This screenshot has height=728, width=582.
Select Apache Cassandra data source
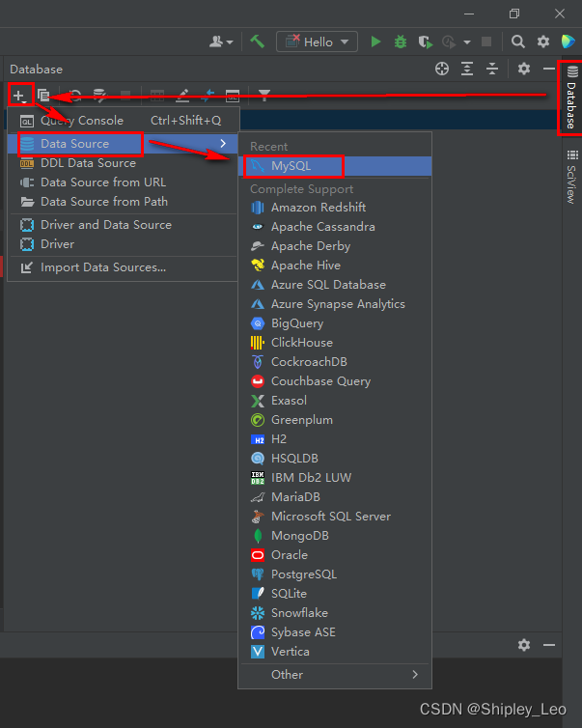335,227
